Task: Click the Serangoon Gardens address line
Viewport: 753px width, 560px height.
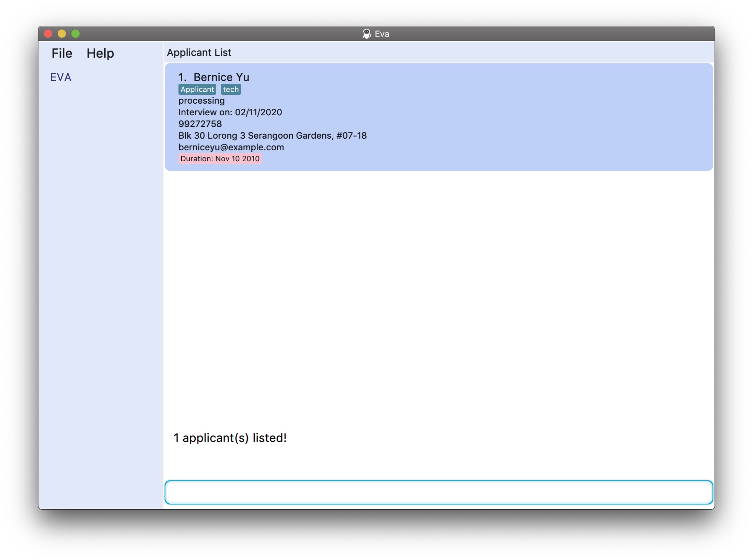Action: point(273,136)
